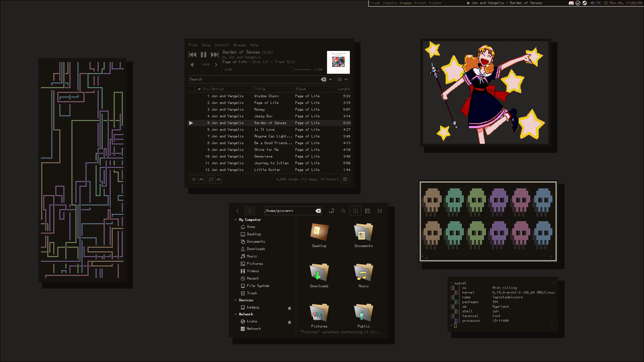Clear the /home/giovanni path field

318,211
